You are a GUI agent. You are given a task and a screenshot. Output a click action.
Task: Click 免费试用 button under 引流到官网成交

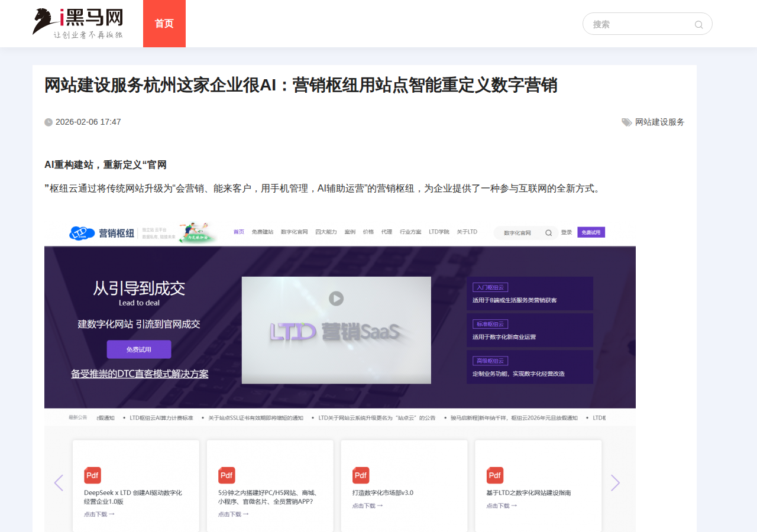[x=139, y=349]
